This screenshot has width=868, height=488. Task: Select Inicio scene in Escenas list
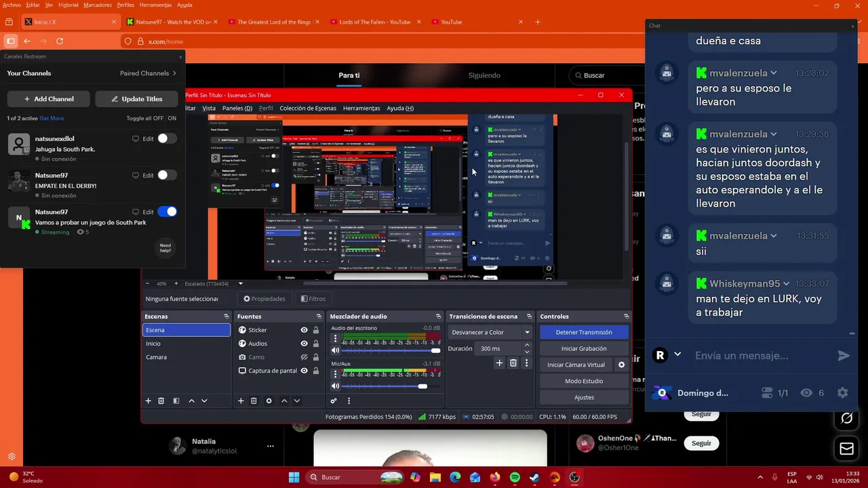click(186, 344)
